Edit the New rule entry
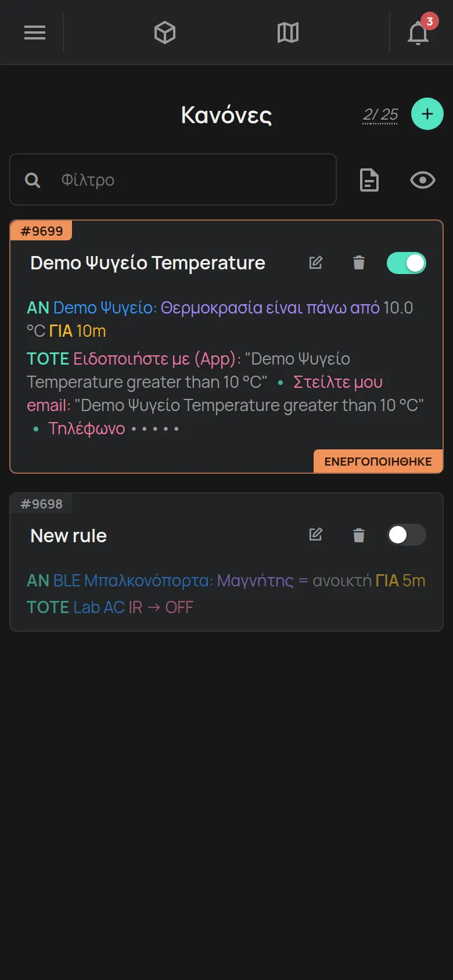The width and height of the screenshot is (453, 980). click(x=316, y=535)
